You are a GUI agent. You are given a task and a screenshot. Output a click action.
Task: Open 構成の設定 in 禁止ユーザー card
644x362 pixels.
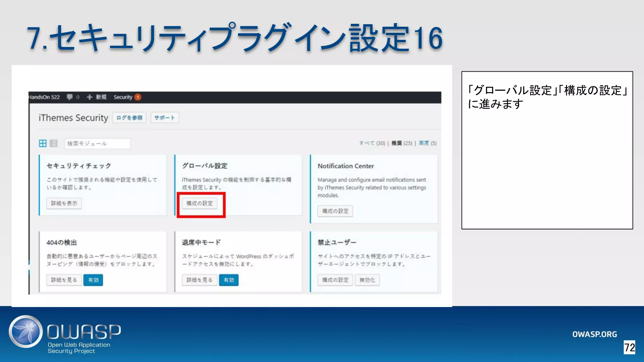point(335,280)
